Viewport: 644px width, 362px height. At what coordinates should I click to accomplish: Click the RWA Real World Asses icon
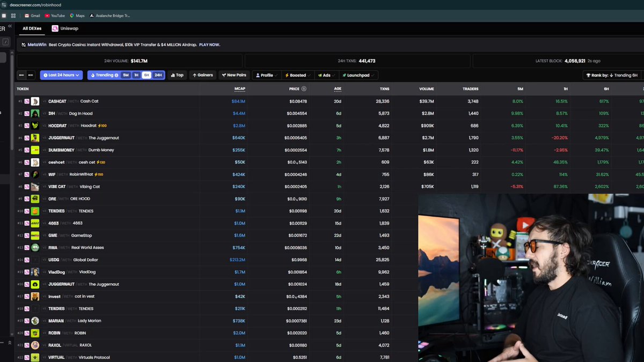click(x=35, y=248)
